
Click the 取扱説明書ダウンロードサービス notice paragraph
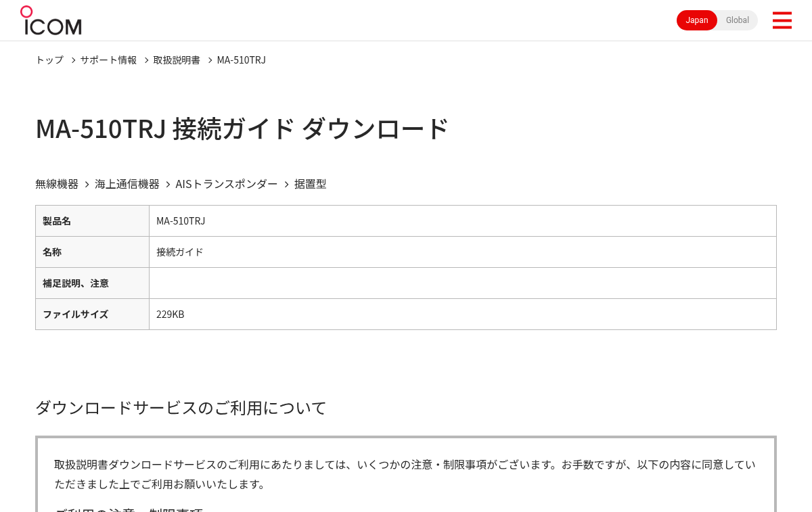405,474
